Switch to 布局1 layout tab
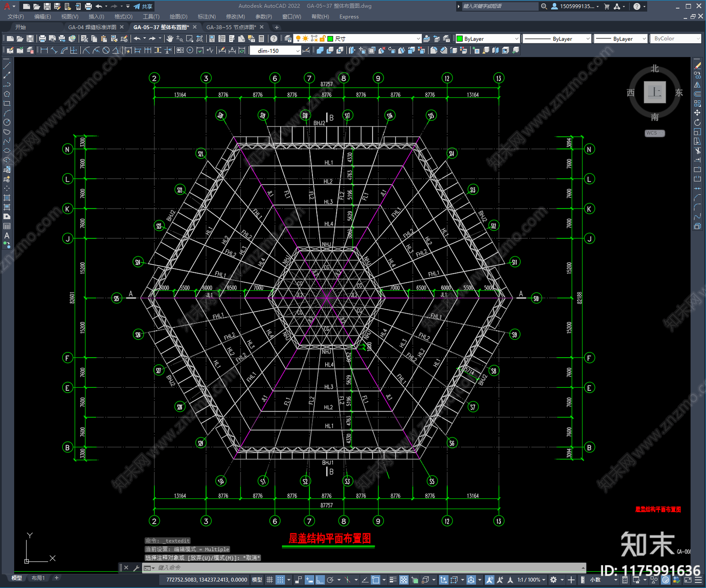 click(x=38, y=578)
